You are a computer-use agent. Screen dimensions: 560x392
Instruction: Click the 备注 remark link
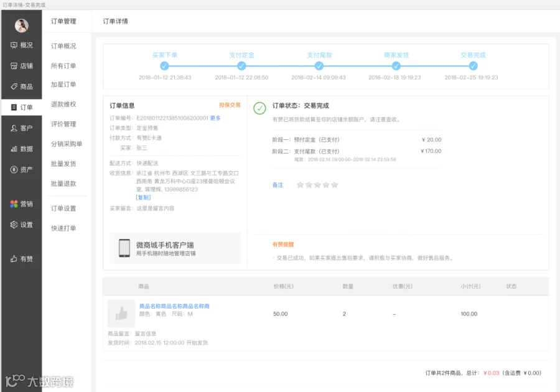pyautogui.click(x=278, y=185)
